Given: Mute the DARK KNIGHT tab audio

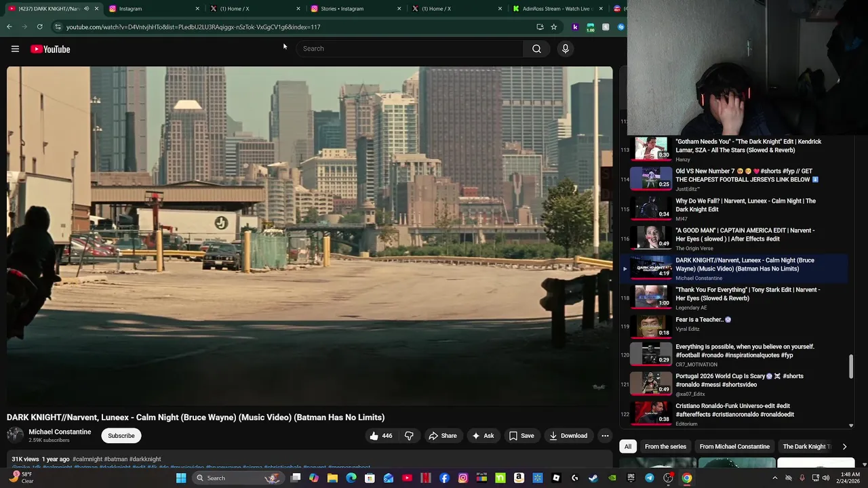Looking at the screenshot, I should coord(86,9).
